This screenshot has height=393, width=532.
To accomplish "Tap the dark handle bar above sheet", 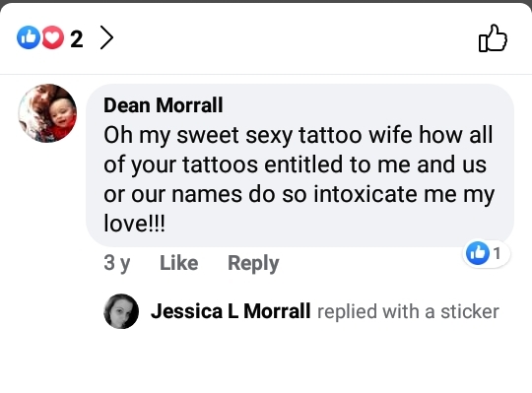I will point(266,1).
